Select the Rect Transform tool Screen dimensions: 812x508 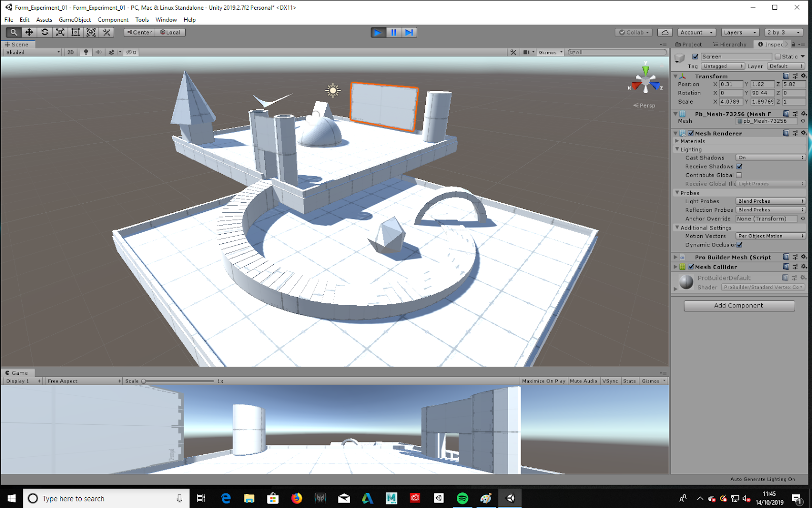pyautogui.click(x=76, y=33)
